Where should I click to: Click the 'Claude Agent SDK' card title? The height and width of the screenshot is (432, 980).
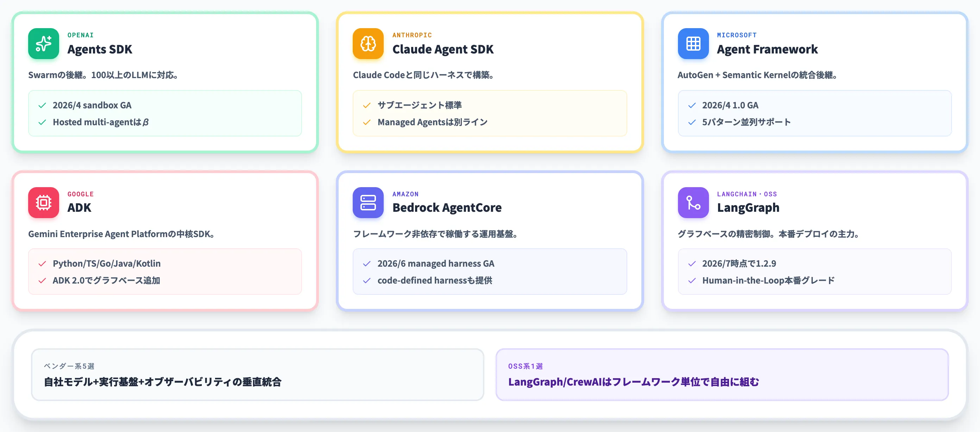[x=443, y=50]
